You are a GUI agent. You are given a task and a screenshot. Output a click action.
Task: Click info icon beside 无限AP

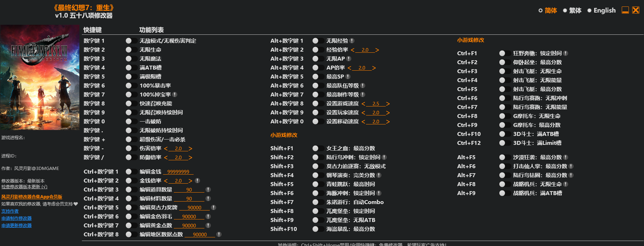[349, 59]
